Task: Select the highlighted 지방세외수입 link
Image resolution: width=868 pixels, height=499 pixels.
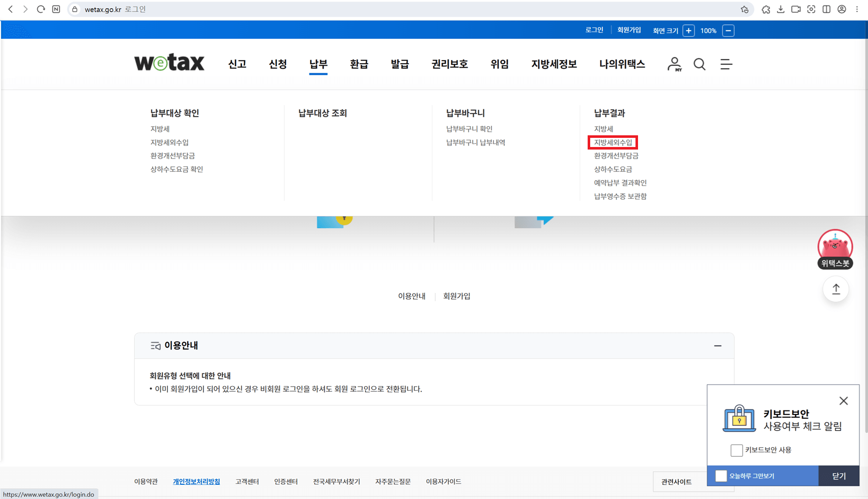Action: [613, 142]
